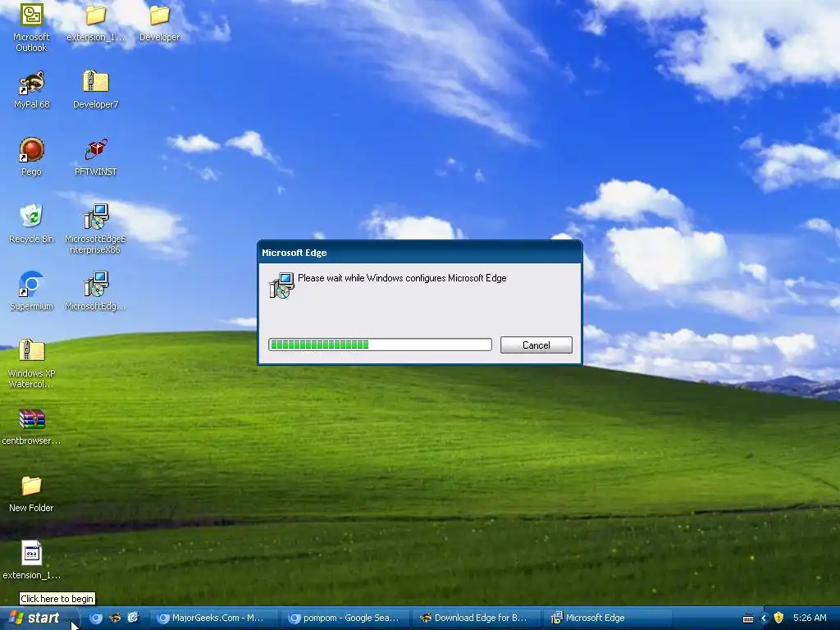Select the New Folder icon
The height and width of the screenshot is (630, 840).
point(31,494)
